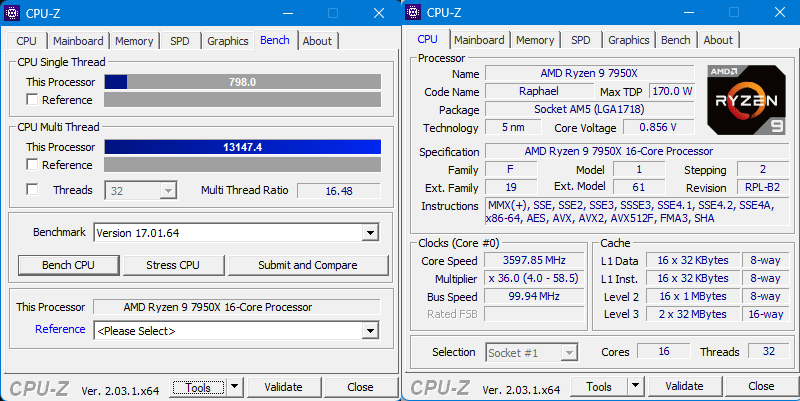Image resolution: width=800 pixels, height=401 pixels.
Task: Click Validate in the Bench window
Action: click(x=284, y=387)
